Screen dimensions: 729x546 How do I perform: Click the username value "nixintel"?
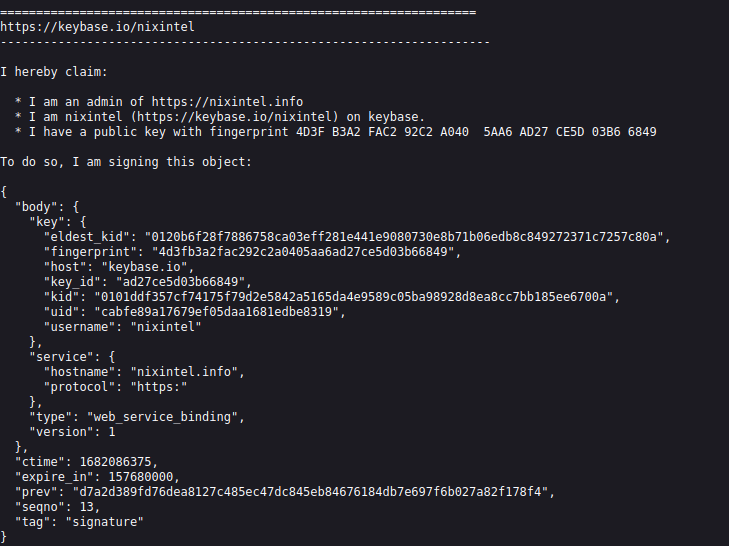(166, 326)
